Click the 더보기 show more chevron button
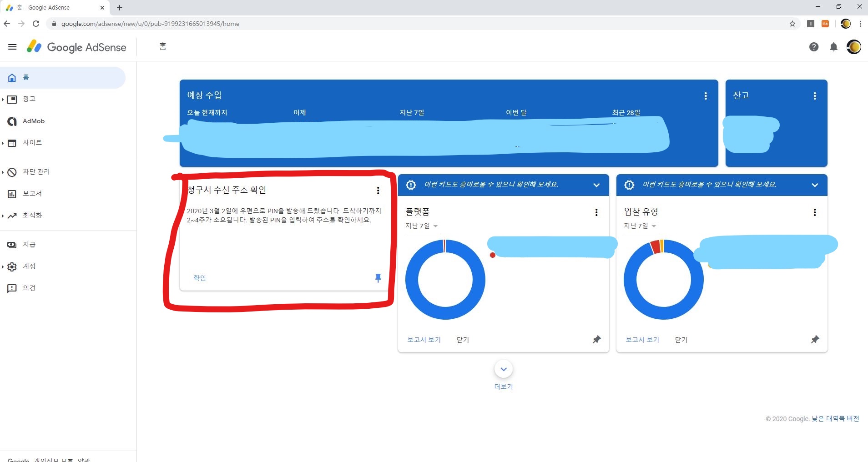The height and width of the screenshot is (462, 868). (504, 369)
